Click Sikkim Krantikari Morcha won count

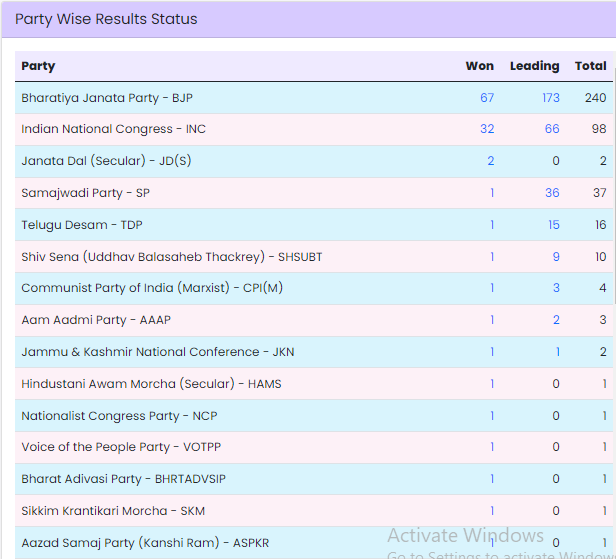(x=492, y=511)
